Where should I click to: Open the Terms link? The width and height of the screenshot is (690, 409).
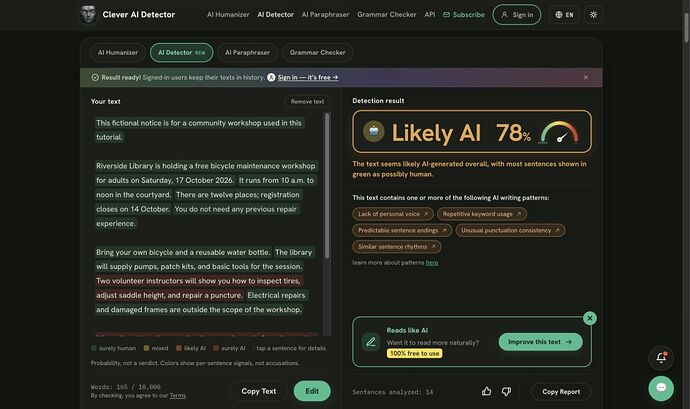177,395
